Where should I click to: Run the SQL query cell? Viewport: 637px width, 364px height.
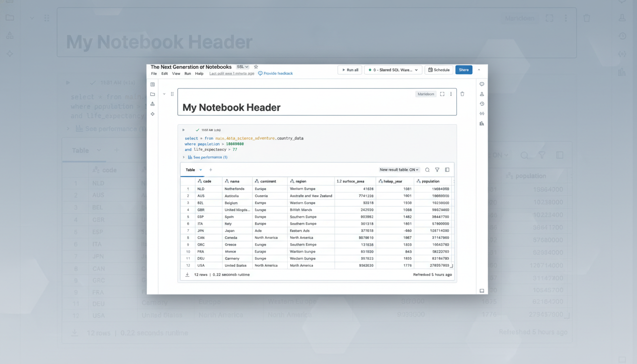183,129
